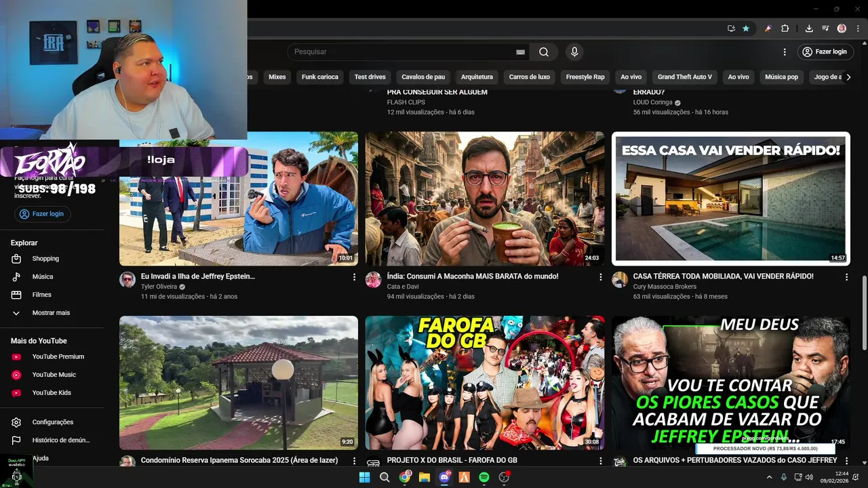Select the Cavalos de pau chip
Viewport: 868px width, 488px height.
[x=423, y=77]
